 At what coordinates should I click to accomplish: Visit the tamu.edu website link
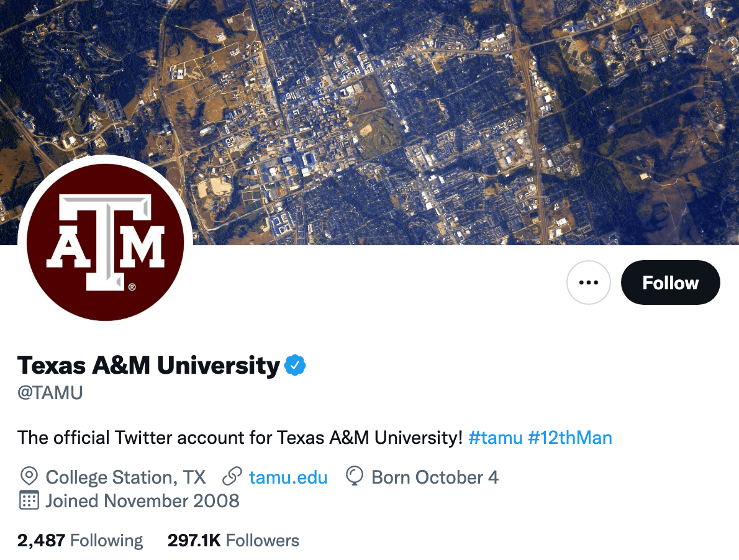[288, 477]
